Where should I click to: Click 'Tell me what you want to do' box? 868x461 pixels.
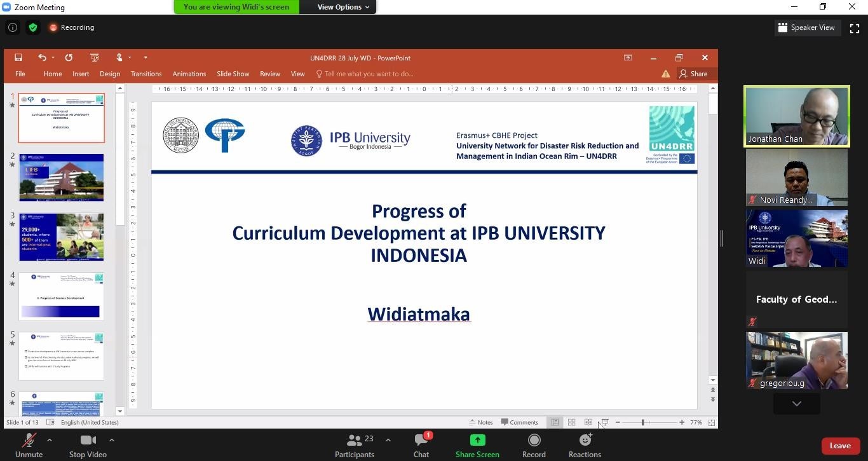click(x=365, y=74)
